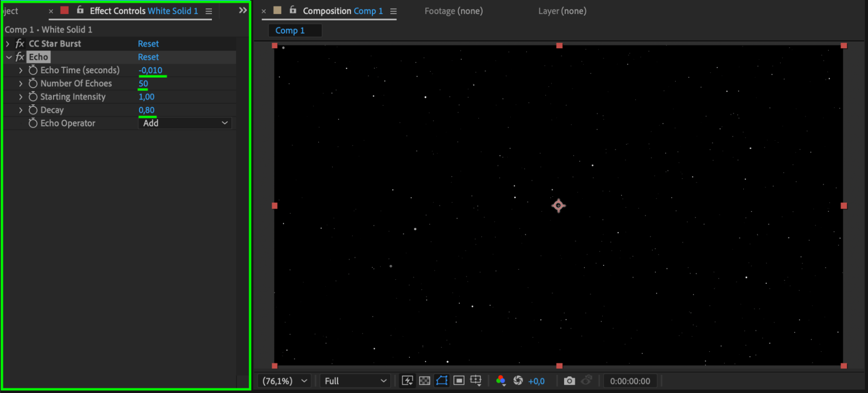Toggle mask and shape path visibility
Image resolution: width=868 pixels, height=393 pixels.
click(442, 381)
